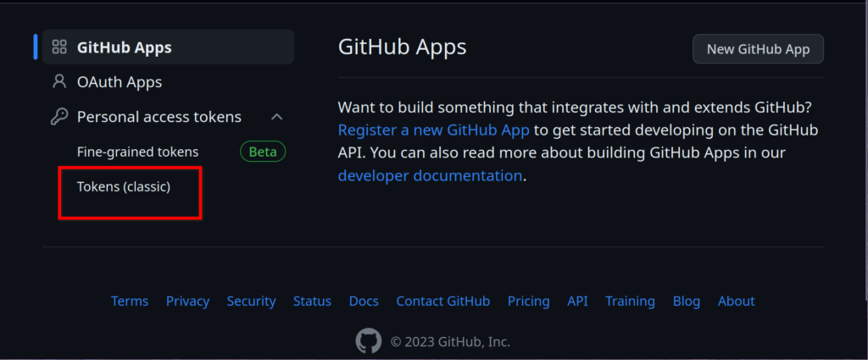868x360 pixels.
Task: Open the Pricing footer link
Action: point(529,301)
